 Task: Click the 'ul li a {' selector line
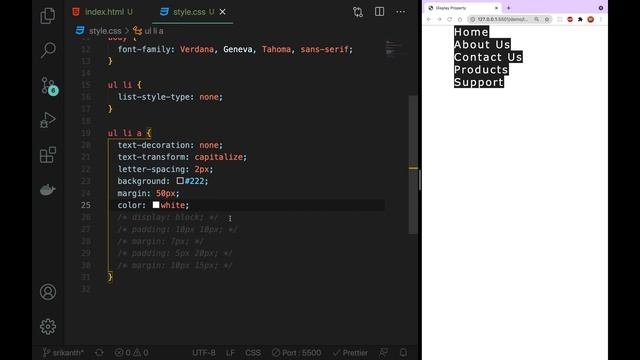click(x=129, y=133)
